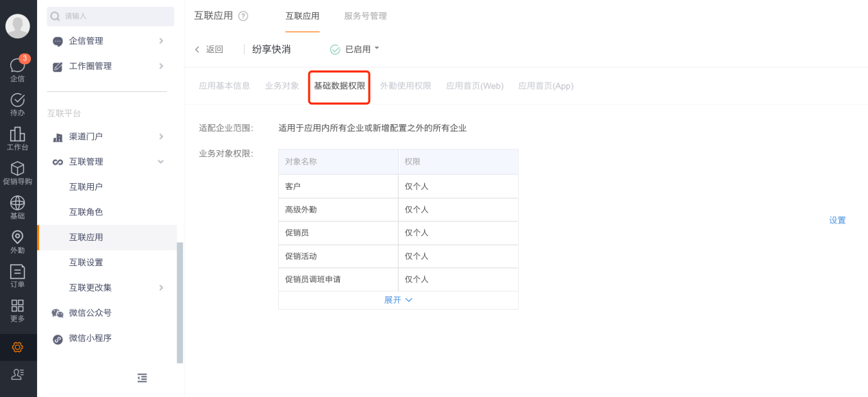This screenshot has height=397, width=868.
Task: Open 互联用户 in sidebar
Action: (x=86, y=187)
